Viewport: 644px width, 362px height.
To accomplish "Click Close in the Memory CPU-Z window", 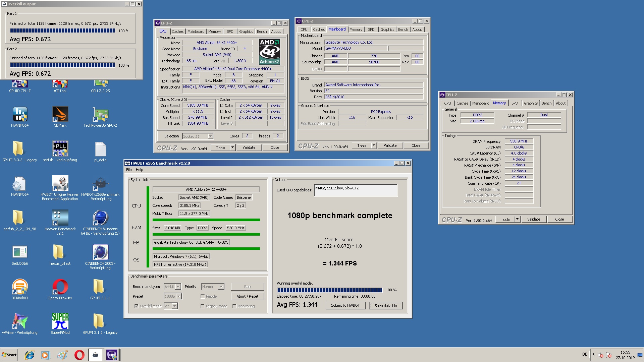I will [x=559, y=219].
